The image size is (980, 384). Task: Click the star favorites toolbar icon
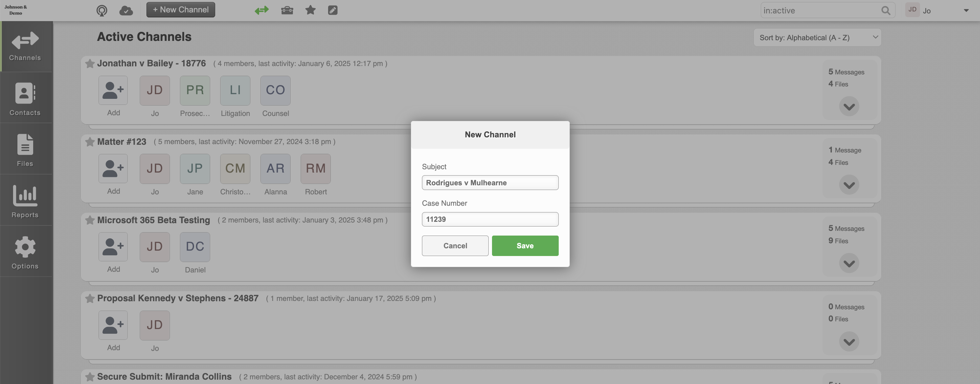click(310, 10)
